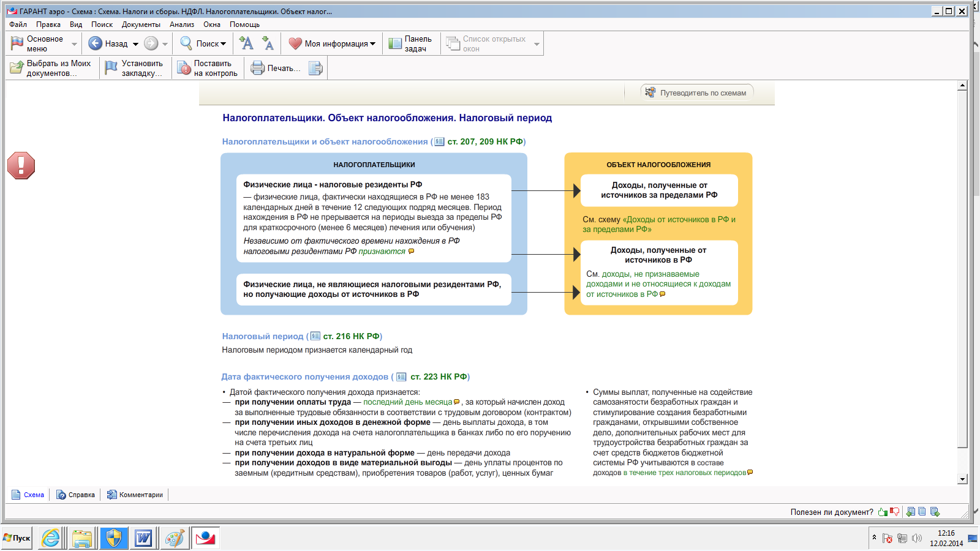Follow link Доходы от источников в РФ и за пределами РФ
This screenshot has width=980, height=551.
[659, 224]
